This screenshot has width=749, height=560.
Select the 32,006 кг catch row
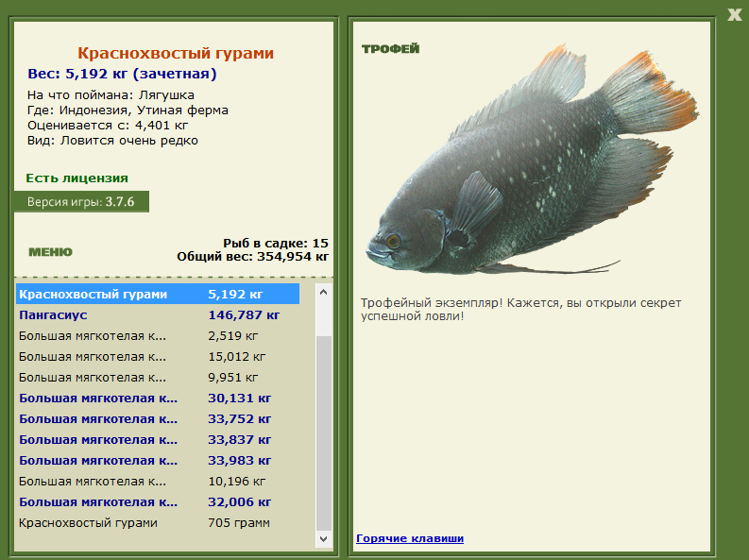click(x=158, y=502)
